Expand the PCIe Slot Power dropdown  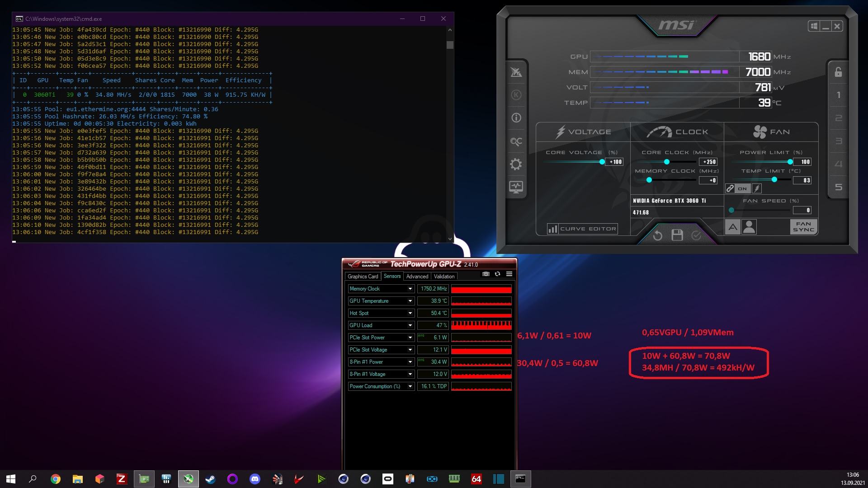pyautogui.click(x=410, y=338)
